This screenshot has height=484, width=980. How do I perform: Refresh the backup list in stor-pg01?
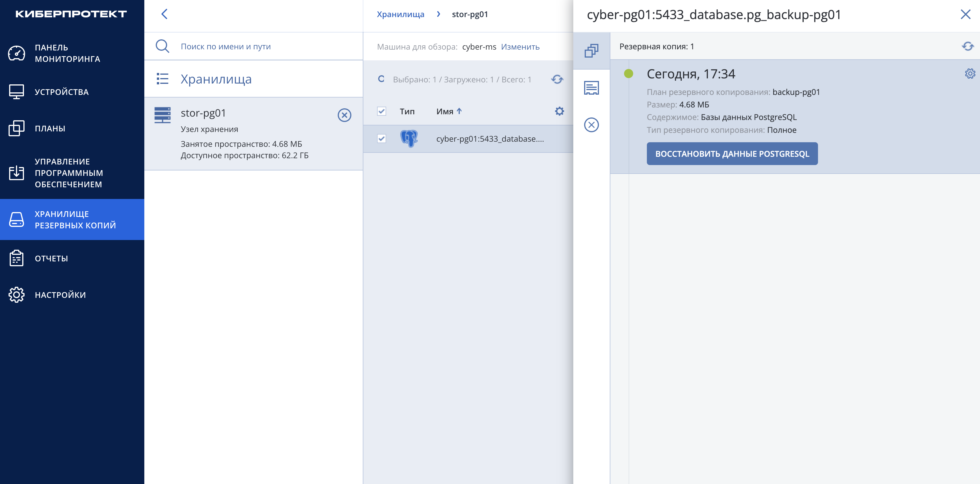pos(557,79)
